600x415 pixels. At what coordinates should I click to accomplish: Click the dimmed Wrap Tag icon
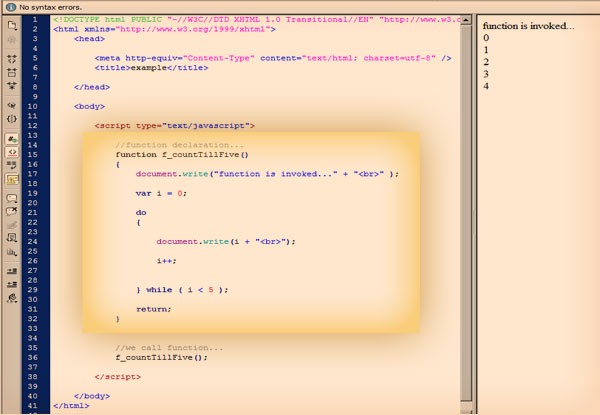click(12, 225)
